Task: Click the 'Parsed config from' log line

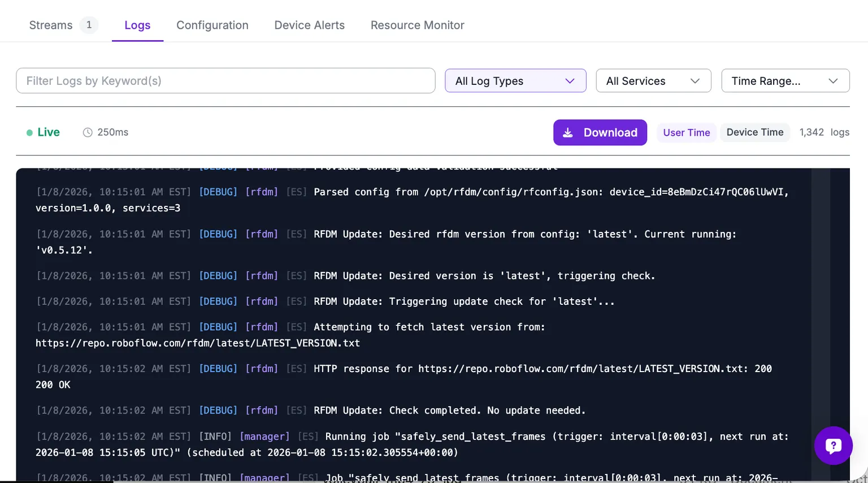Action: pyautogui.click(x=413, y=200)
